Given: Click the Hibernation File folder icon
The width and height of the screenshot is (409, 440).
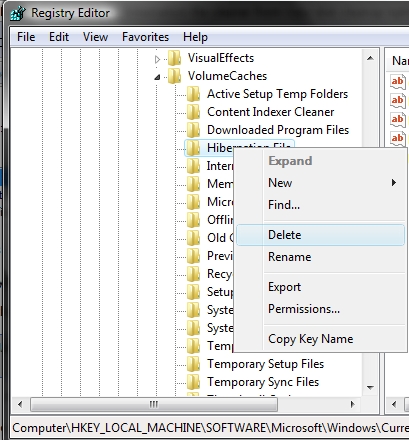Looking at the screenshot, I should point(193,148).
